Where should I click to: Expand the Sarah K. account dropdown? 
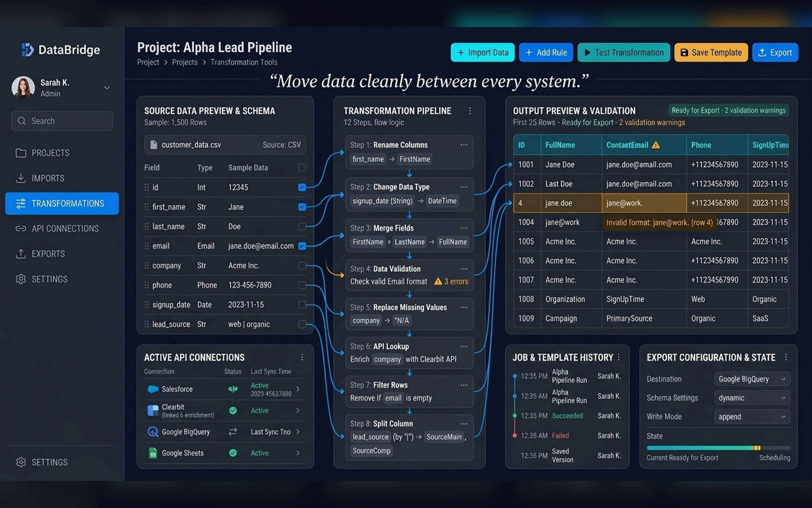pos(107,88)
